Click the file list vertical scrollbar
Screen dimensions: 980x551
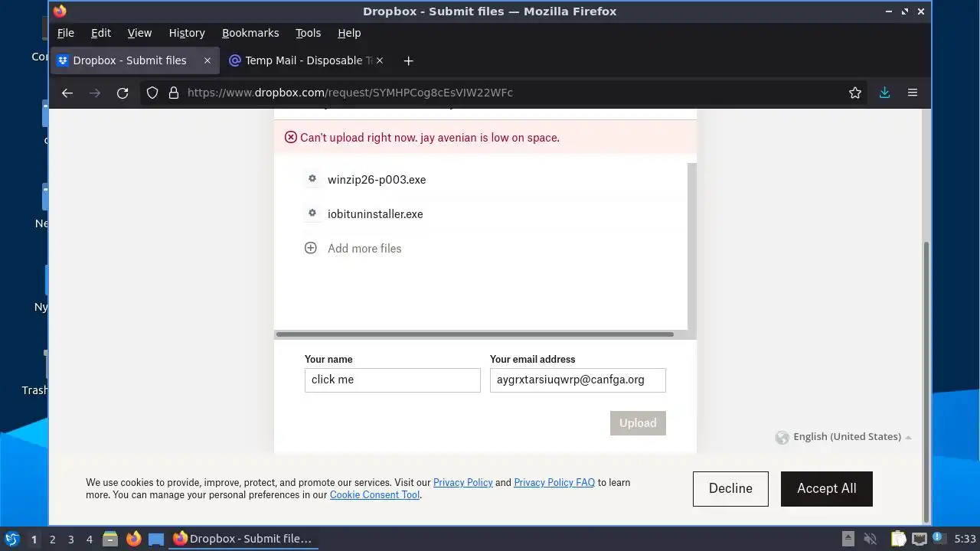pos(692,245)
